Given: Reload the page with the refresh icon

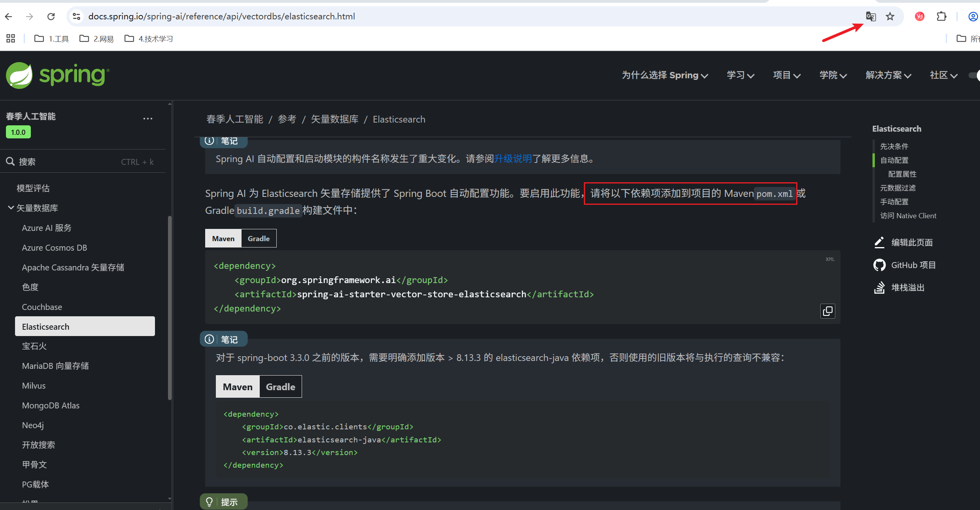Looking at the screenshot, I should (x=51, y=16).
